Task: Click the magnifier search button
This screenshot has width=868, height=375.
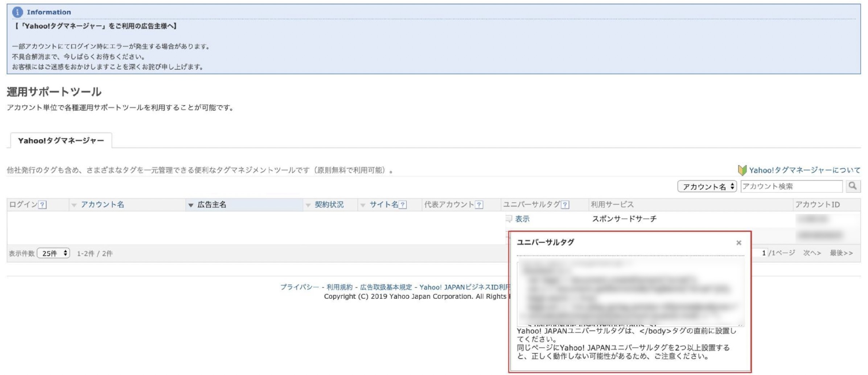Action: [853, 186]
